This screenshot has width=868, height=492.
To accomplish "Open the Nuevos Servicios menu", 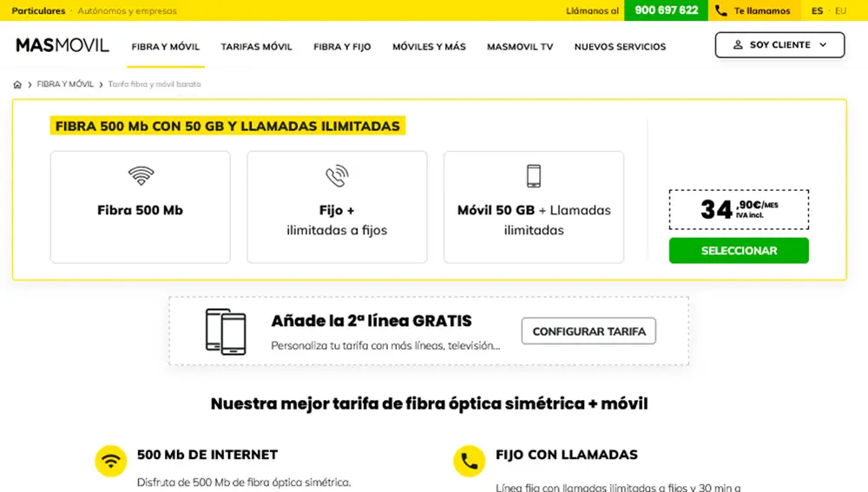I will [x=620, y=47].
